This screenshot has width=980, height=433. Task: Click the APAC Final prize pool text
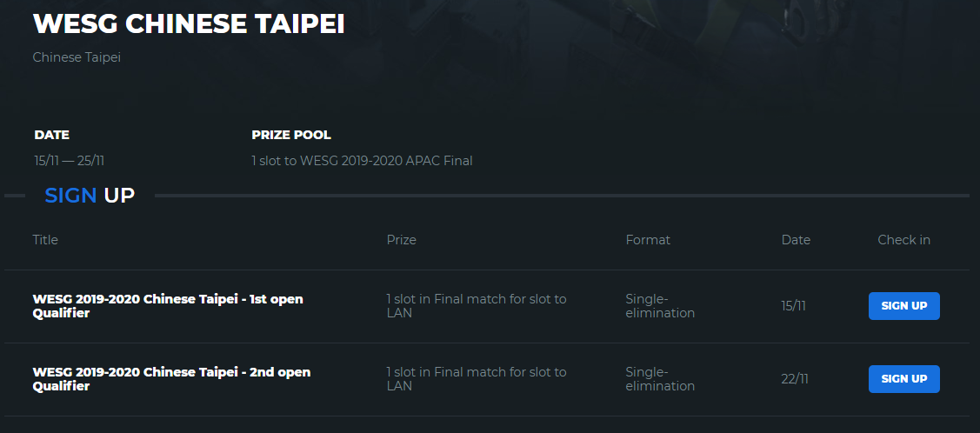[x=362, y=161]
